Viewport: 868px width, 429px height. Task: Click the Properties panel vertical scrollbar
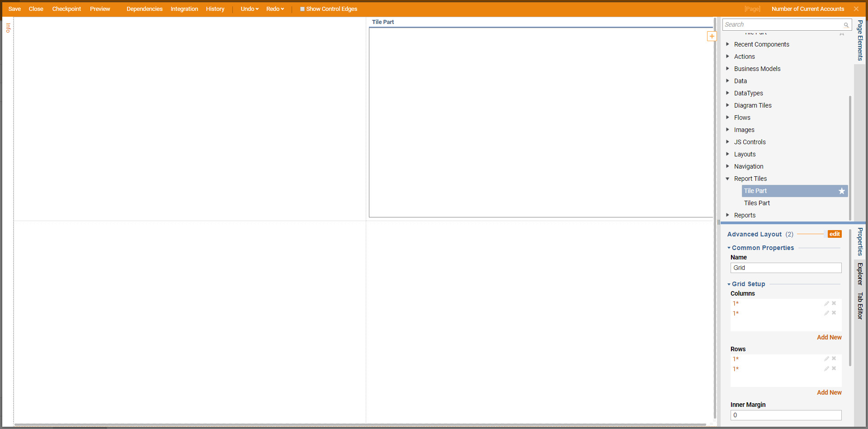pos(850,298)
